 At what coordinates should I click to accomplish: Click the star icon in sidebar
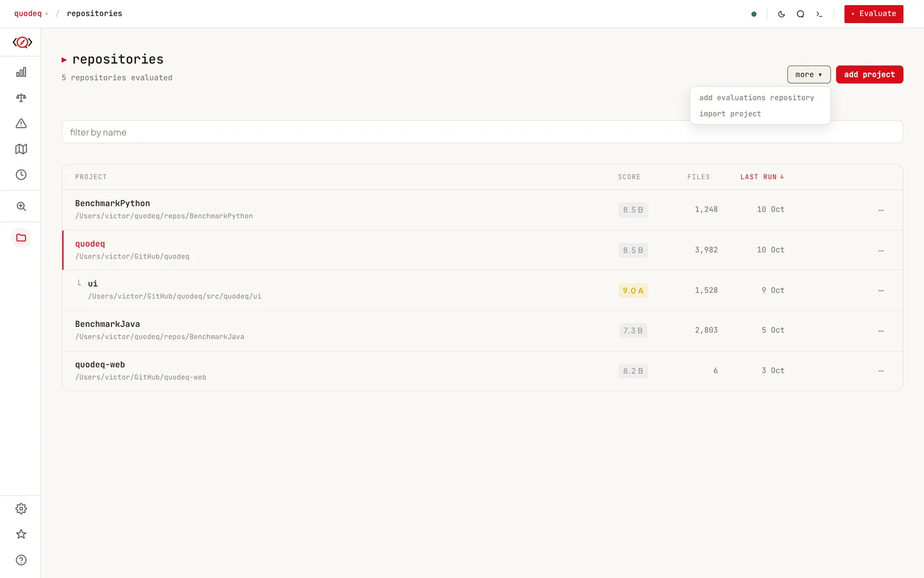(21, 534)
